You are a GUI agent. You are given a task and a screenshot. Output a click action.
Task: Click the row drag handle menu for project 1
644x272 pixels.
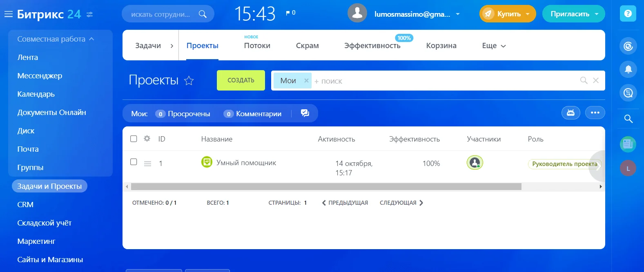147,164
